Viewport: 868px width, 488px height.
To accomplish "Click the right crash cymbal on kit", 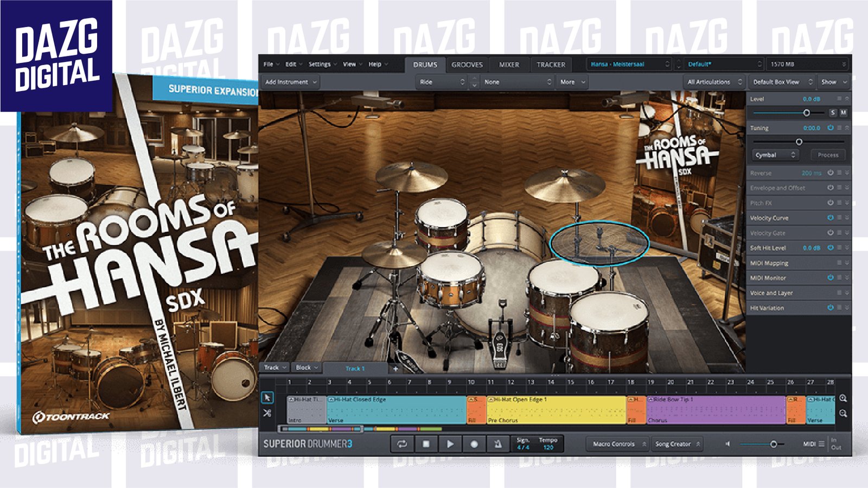I will click(564, 184).
